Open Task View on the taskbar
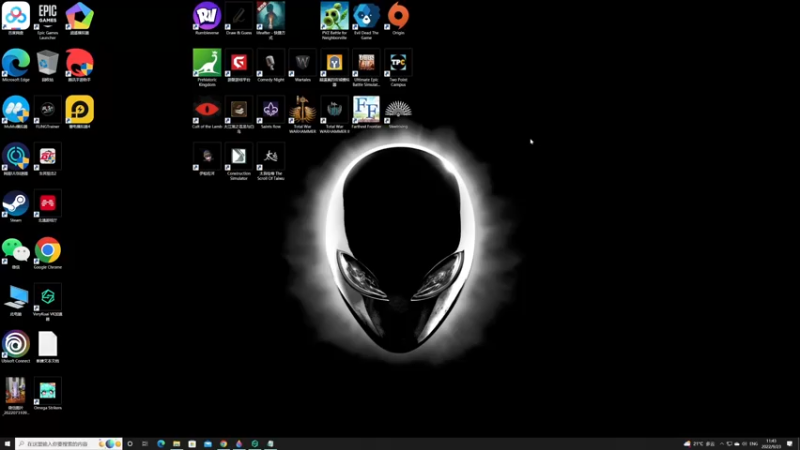 pos(145,444)
